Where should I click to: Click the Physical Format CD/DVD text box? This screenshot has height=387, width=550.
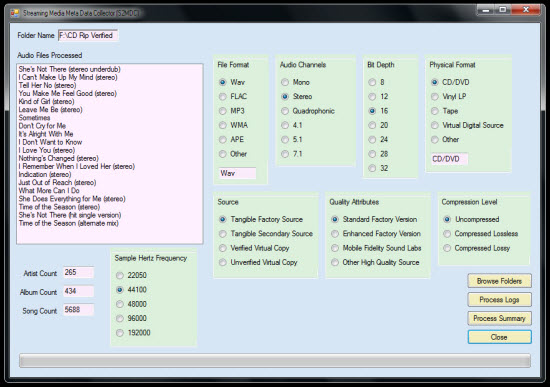coord(449,159)
